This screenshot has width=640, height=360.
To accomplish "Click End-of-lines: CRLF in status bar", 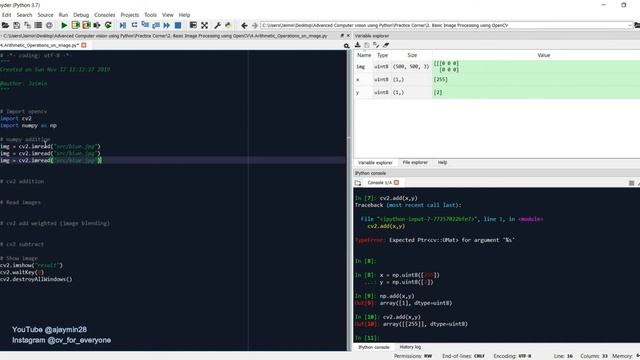I will (463, 356).
